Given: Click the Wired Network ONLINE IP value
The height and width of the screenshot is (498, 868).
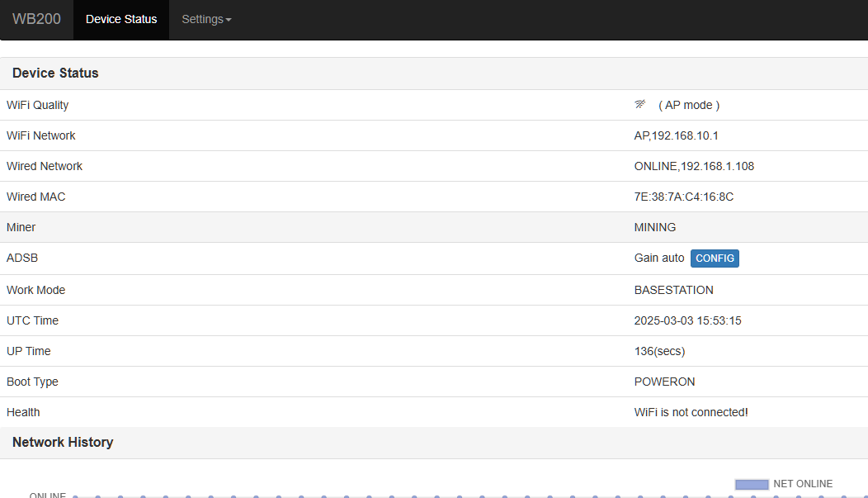Looking at the screenshot, I should click(x=694, y=166).
